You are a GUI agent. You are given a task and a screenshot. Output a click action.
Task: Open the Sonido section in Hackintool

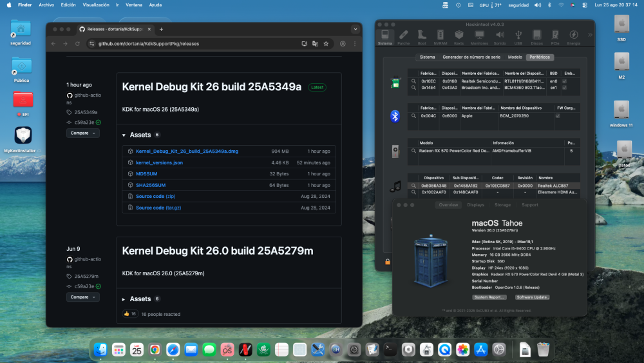tap(500, 37)
